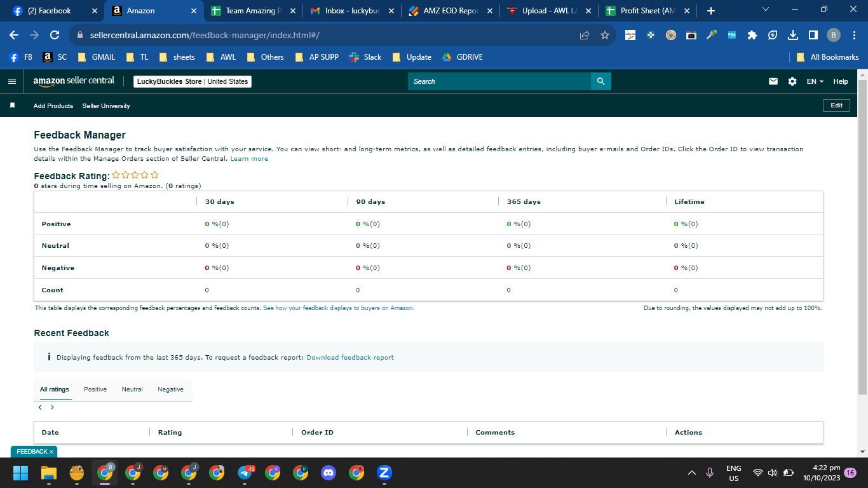This screenshot has width=868, height=488.
Task: Open the settings gear icon
Action: (x=792, y=81)
